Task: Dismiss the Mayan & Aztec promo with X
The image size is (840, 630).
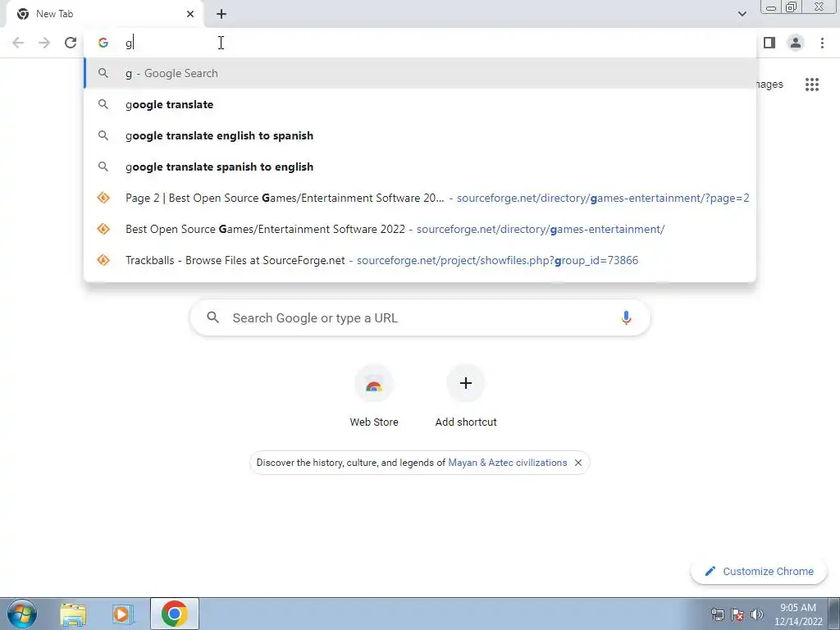Action: pyautogui.click(x=578, y=463)
